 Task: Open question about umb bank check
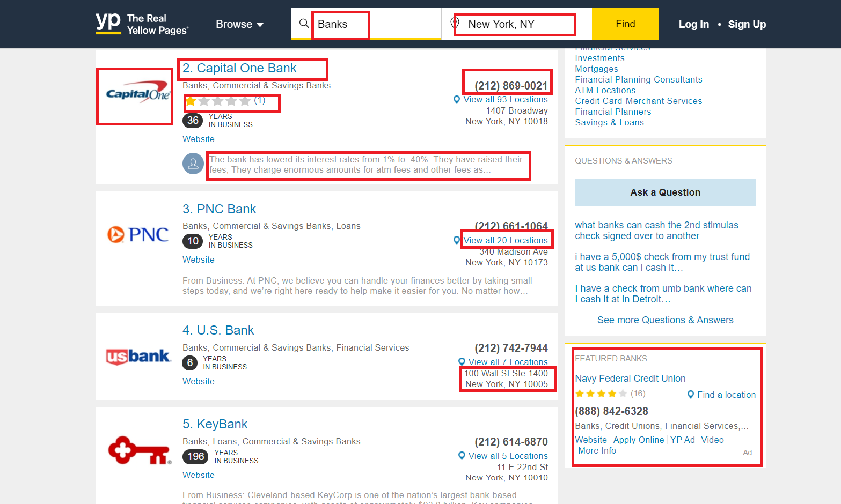coord(663,294)
